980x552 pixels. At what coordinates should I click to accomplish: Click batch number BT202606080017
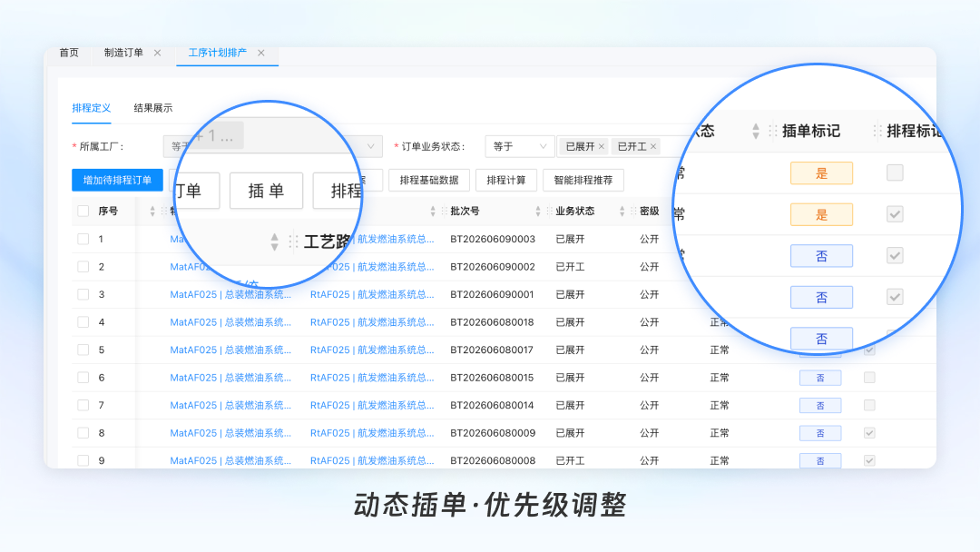(492, 350)
